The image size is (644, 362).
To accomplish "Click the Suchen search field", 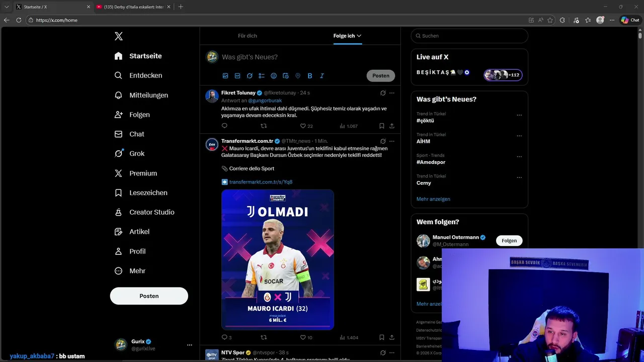I will point(469,36).
